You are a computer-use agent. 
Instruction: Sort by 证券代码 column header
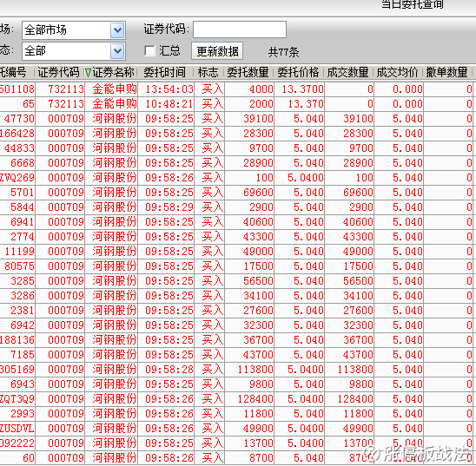pyautogui.click(x=58, y=73)
